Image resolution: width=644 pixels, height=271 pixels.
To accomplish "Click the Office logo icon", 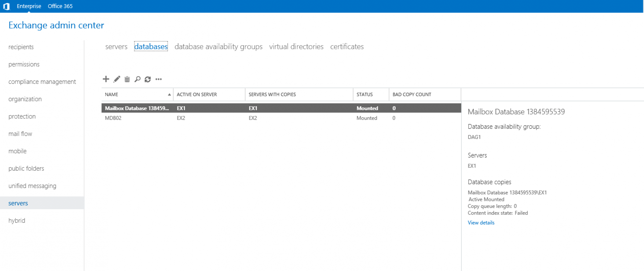I will tap(6, 6).
